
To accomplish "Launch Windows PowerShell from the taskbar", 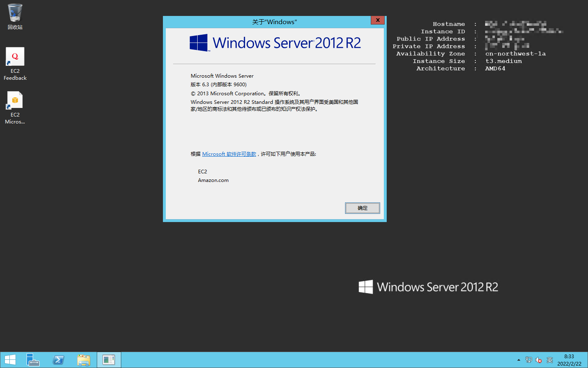I will click(x=58, y=360).
